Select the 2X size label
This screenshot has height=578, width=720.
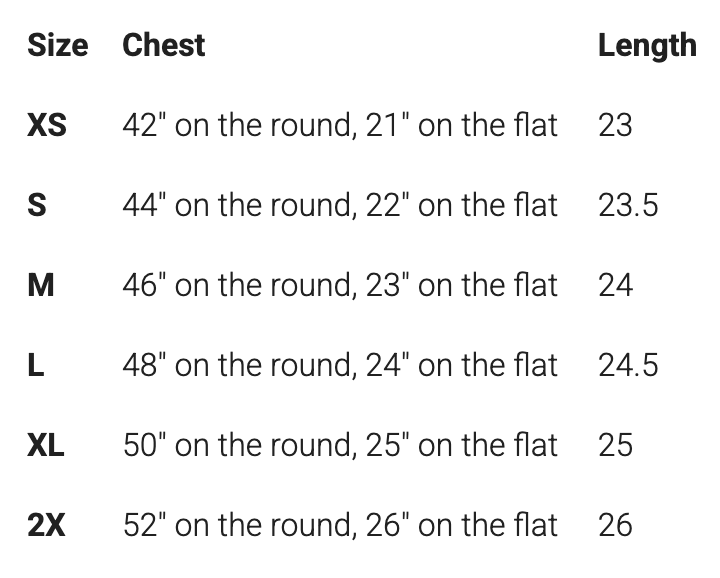coord(46,525)
